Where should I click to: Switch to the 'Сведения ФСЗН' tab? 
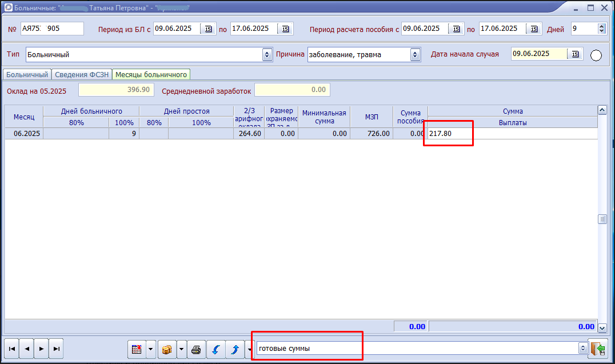tap(82, 74)
